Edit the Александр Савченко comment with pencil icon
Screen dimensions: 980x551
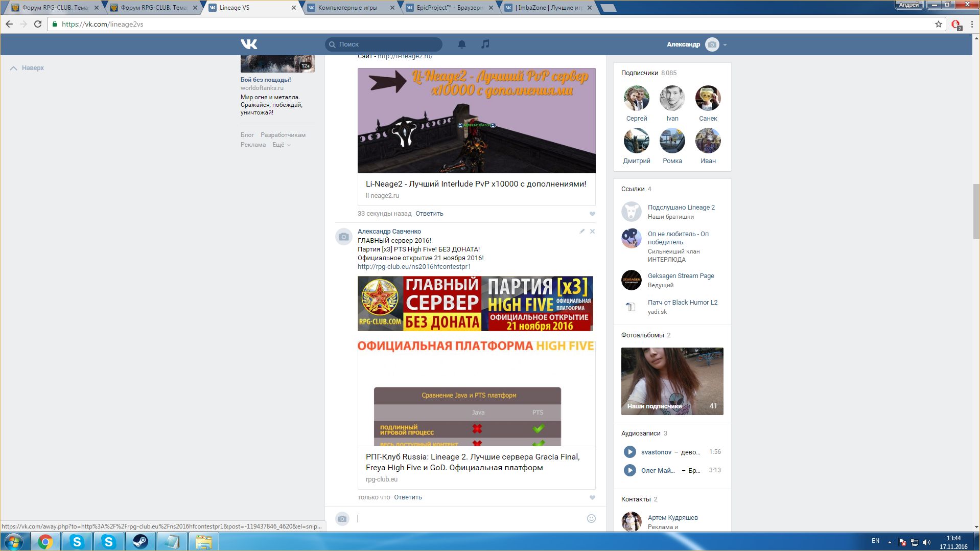582,232
